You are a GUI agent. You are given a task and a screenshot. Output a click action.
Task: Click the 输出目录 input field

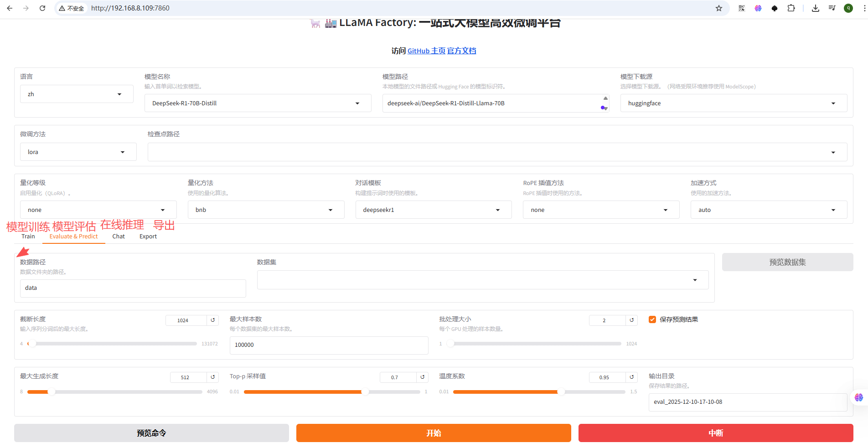click(x=748, y=402)
